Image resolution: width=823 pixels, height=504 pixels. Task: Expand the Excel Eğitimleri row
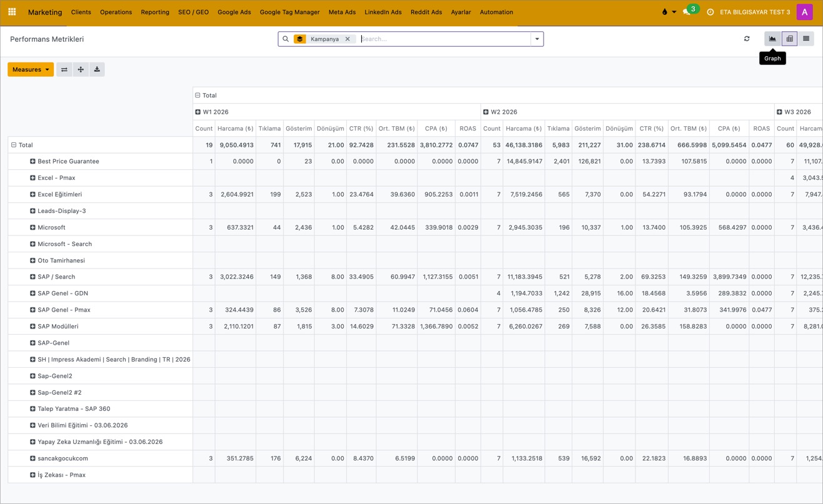pyautogui.click(x=57, y=194)
